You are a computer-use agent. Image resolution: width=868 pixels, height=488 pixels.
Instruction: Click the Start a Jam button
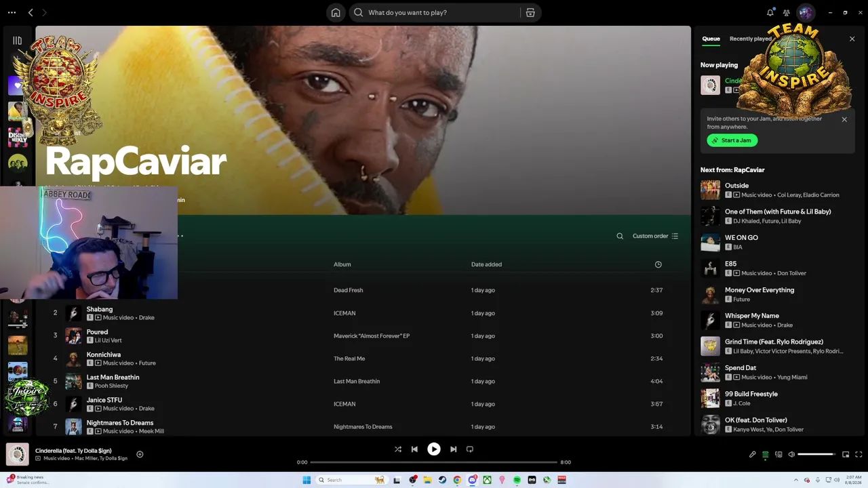(732, 140)
